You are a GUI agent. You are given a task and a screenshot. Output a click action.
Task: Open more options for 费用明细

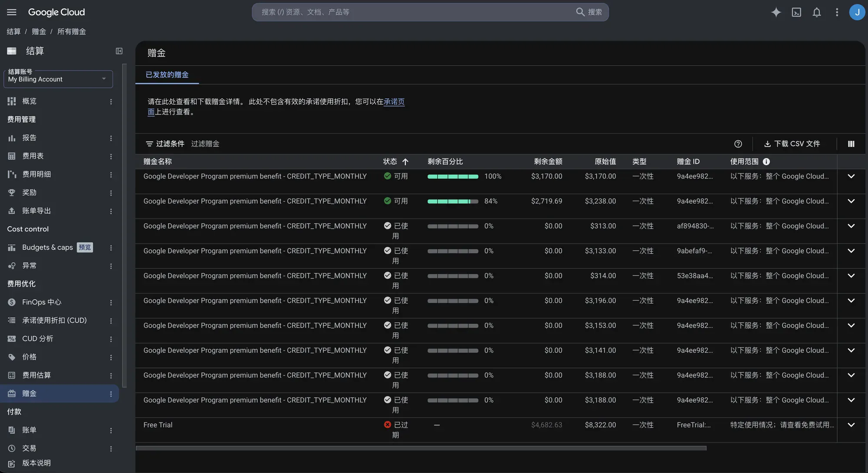[111, 174]
